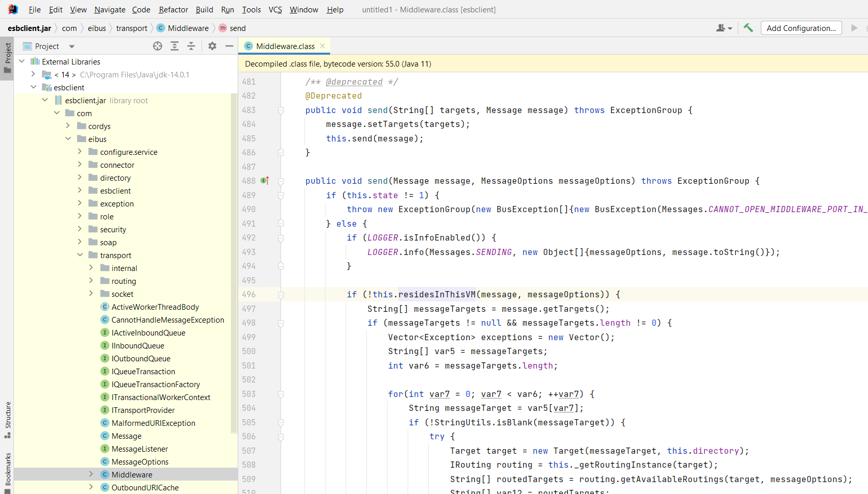Fold the method at line 483

pyautogui.click(x=281, y=110)
